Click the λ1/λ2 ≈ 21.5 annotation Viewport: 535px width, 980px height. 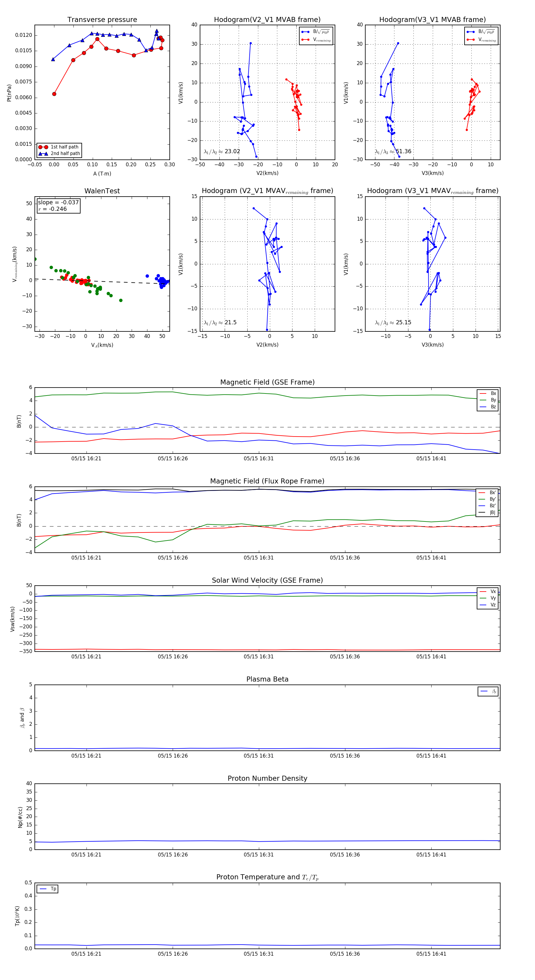(220, 323)
